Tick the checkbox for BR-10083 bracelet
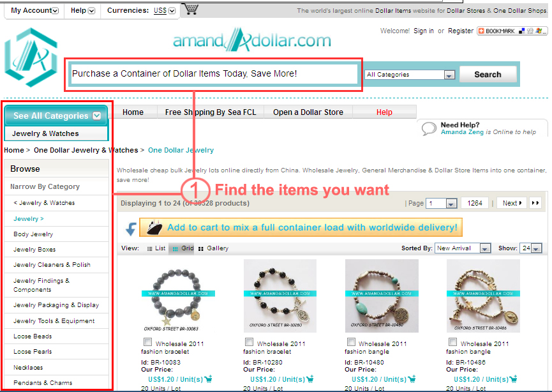 pyautogui.click(x=148, y=342)
